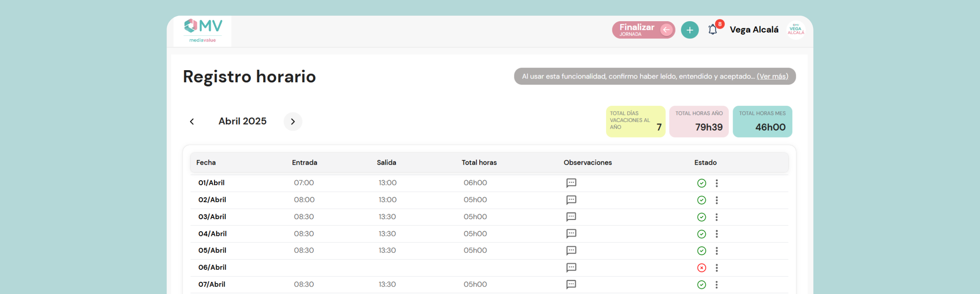Click green check status for 03/Abril

tap(702, 217)
